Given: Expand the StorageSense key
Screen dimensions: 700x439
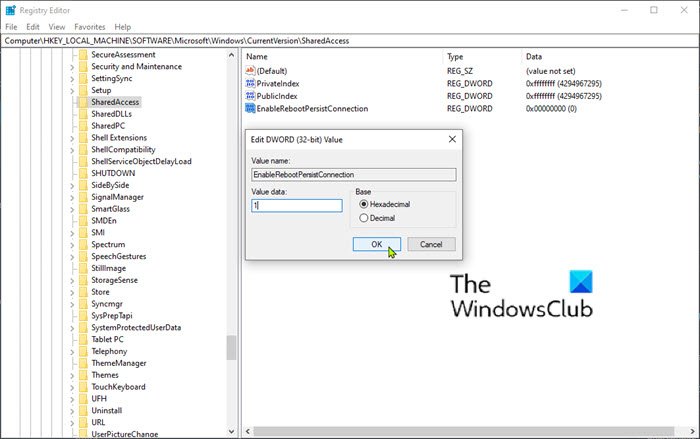Looking at the screenshot, I should (x=72, y=280).
